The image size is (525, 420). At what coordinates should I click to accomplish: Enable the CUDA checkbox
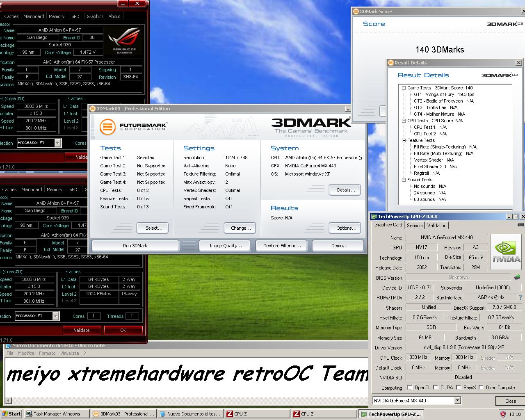pyautogui.click(x=436, y=387)
